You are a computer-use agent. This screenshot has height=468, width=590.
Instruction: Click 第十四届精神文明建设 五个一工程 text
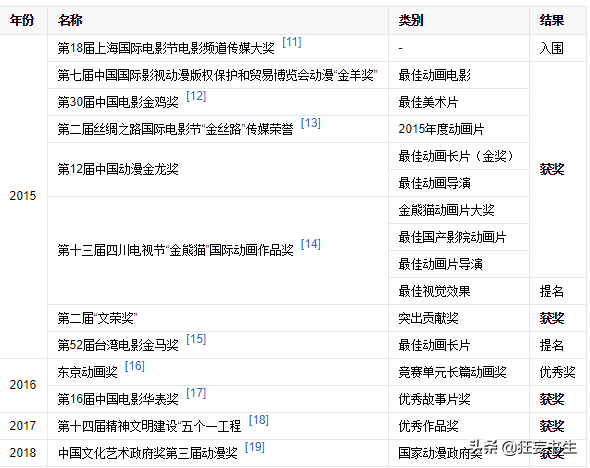tap(149, 427)
